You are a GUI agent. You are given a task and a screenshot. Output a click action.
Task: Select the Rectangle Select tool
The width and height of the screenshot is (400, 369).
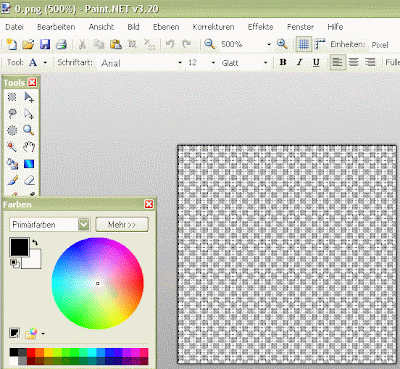[x=12, y=97]
